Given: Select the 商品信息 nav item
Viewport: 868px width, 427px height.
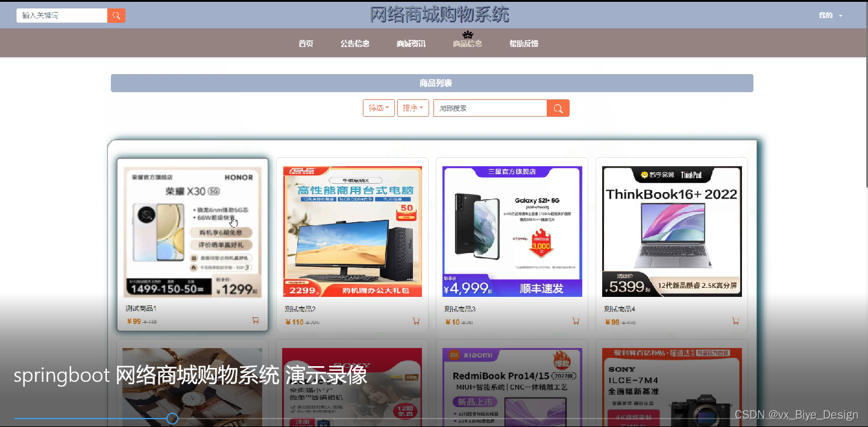Looking at the screenshot, I should pyautogui.click(x=467, y=43).
